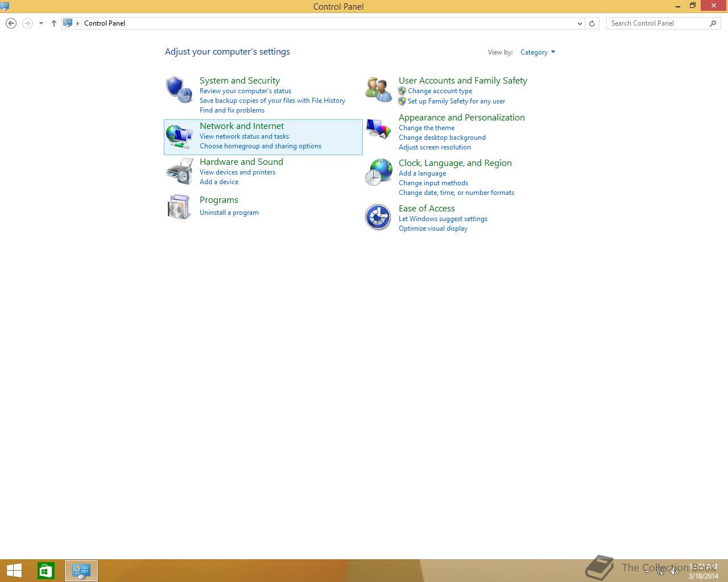Screen dimensions: 728x582
Task: Go up one level with Up arrow
Action: (x=54, y=23)
